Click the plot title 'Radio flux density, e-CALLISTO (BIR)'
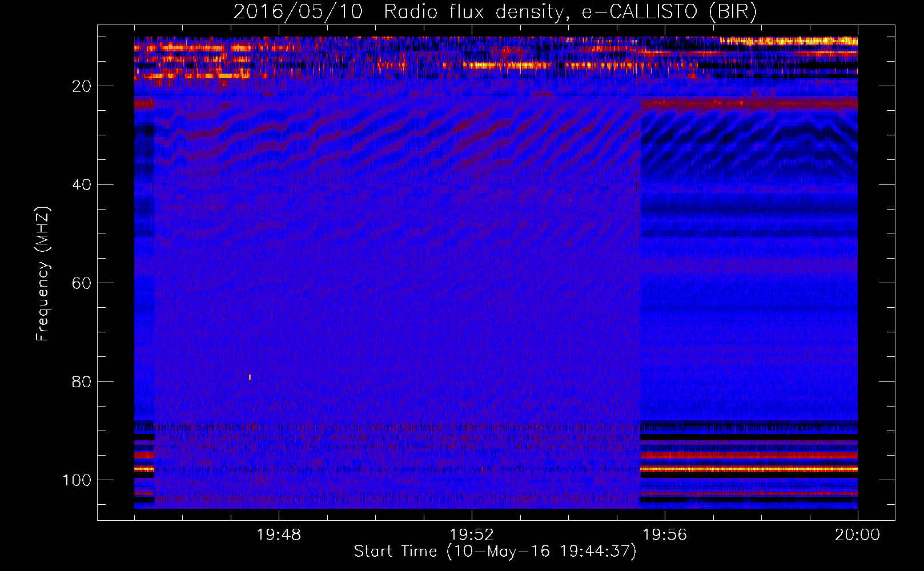 [x=571, y=12]
